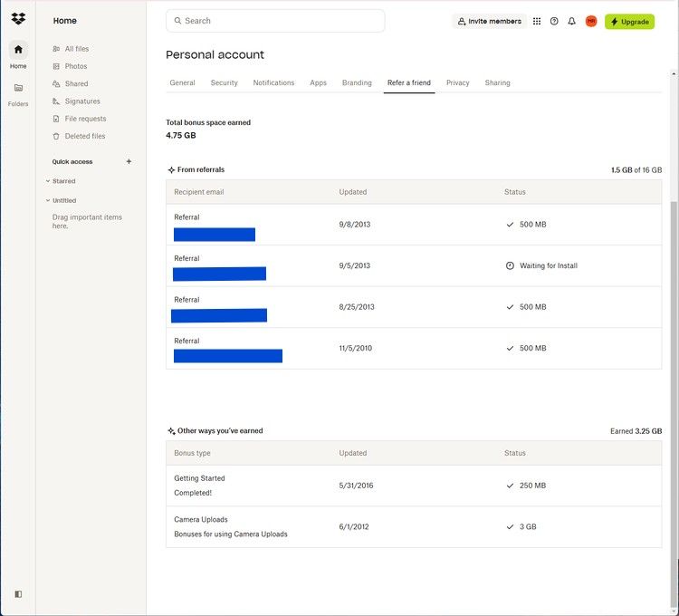Open the help question mark icon
The image size is (679, 616).
tap(554, 21)
